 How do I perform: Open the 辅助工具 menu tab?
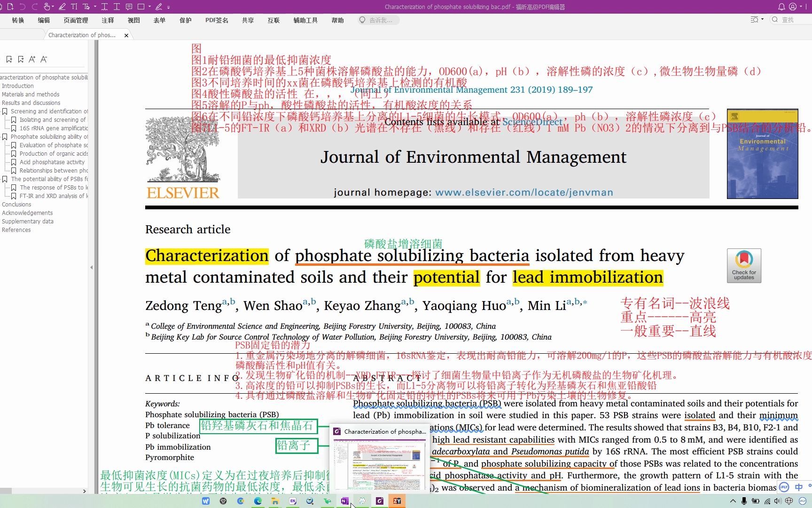(x=305, y=20)
